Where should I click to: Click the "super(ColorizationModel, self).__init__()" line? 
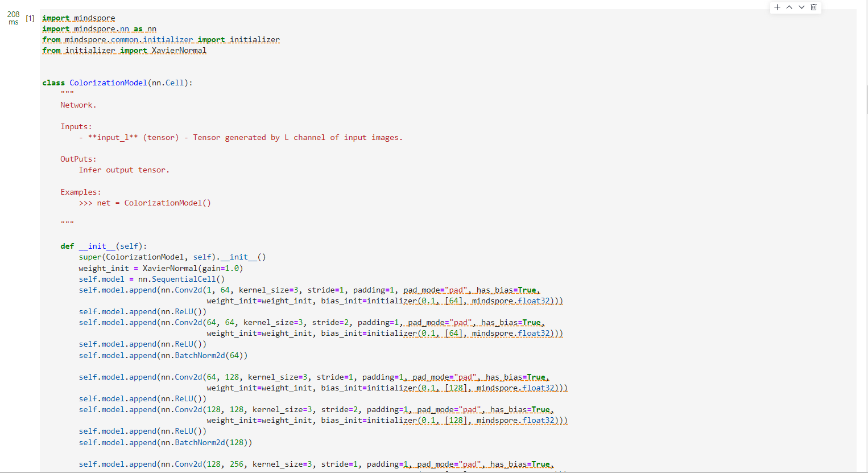click(x=172, y=257)
